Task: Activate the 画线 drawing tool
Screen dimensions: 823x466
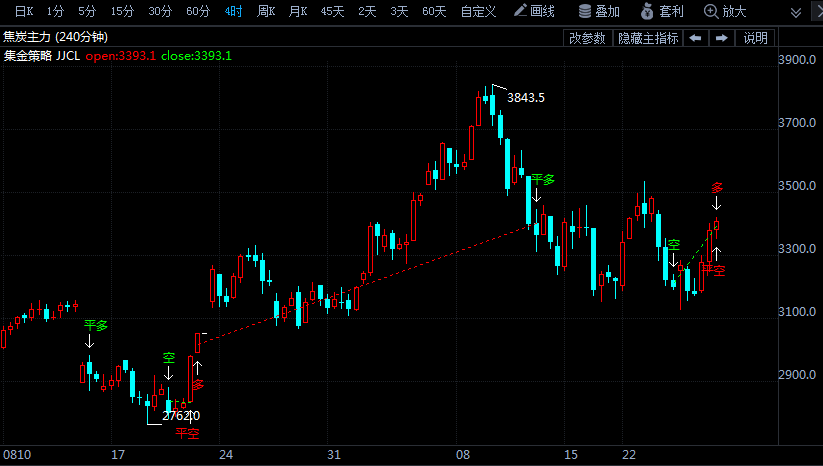Action: pos(534,11)
